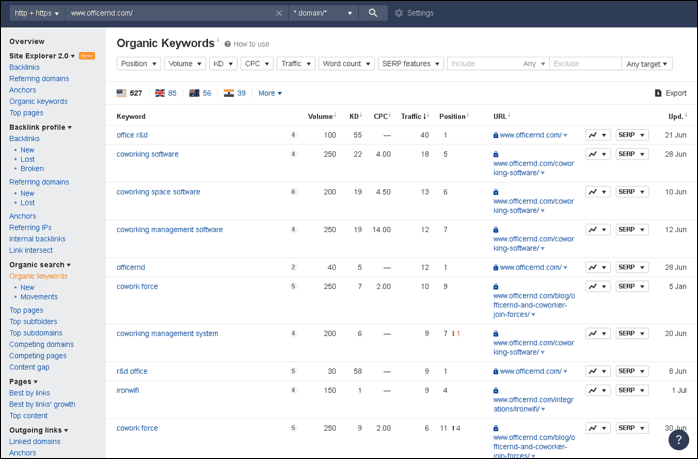Open position history chart for 'coworking management system'

pyautogui.click(x=597, y=333)
